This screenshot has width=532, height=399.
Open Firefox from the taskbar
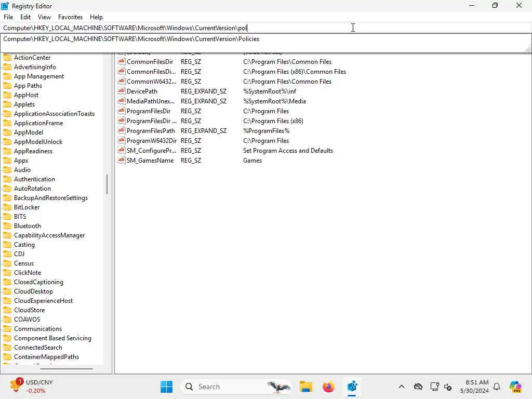click(x=328, y=387)
